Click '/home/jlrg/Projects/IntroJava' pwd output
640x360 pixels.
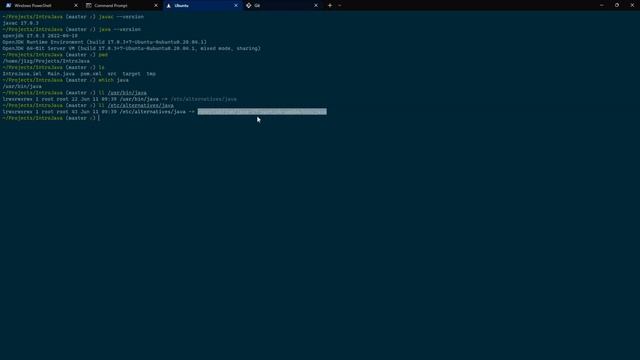(x=46, y=61)
